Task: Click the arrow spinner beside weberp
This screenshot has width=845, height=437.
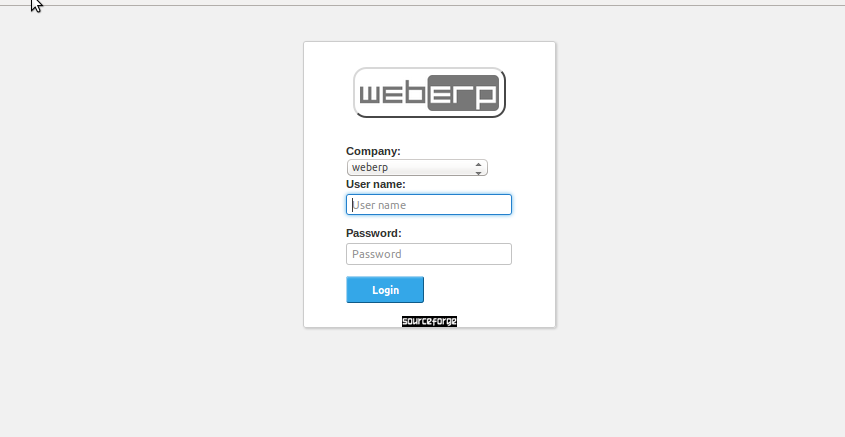Action: coord(478,168)
